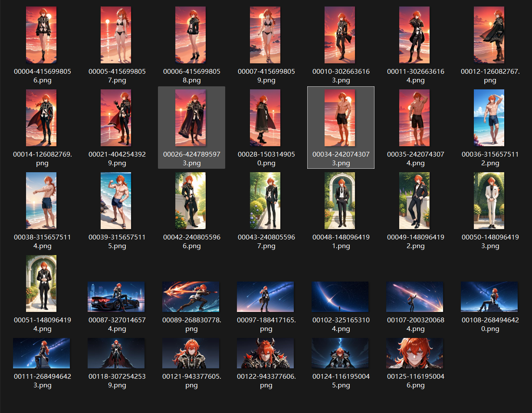Select thumbnail of 00011-3026636164.png
Viewport: 532px width, 413px height.
coord(414,35)
